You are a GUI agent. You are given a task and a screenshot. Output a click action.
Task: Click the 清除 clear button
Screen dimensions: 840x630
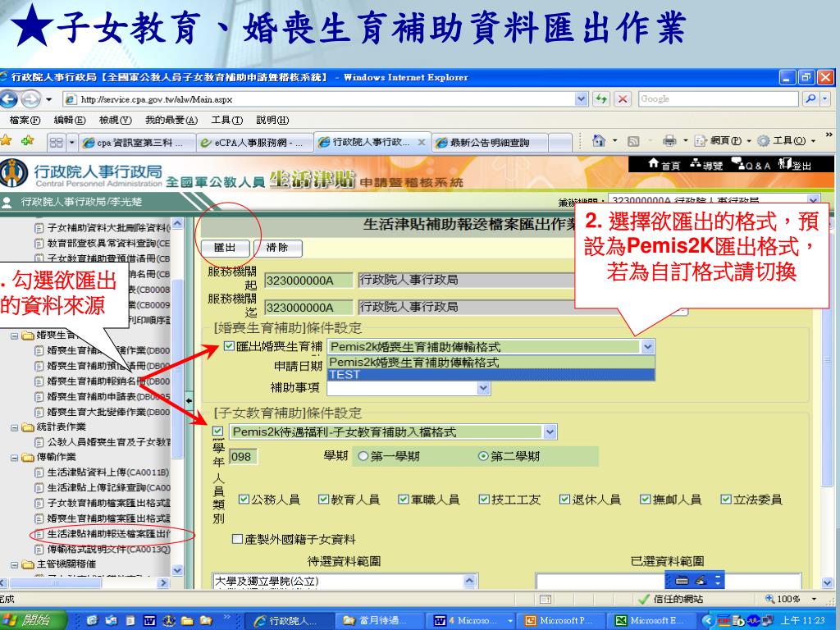coord(277,248)
